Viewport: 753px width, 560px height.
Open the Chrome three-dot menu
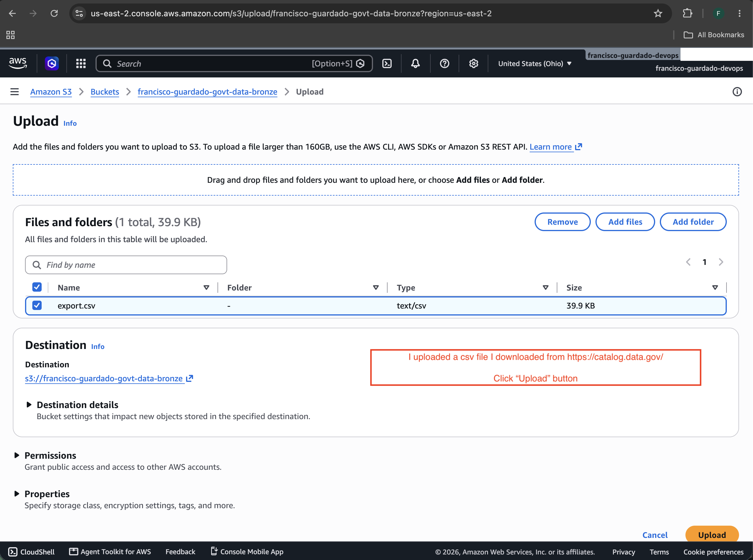[x=739, y=14]
